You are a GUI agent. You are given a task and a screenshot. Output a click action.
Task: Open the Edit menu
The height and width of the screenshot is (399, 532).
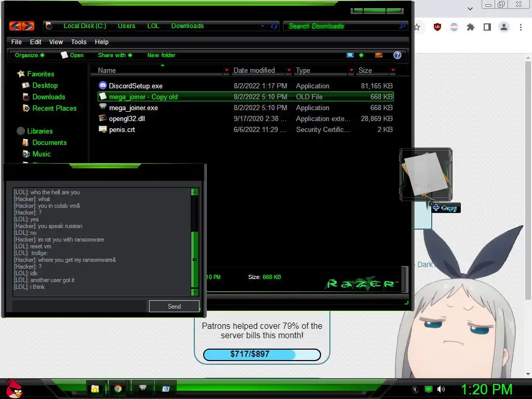(x=35, y=42)
